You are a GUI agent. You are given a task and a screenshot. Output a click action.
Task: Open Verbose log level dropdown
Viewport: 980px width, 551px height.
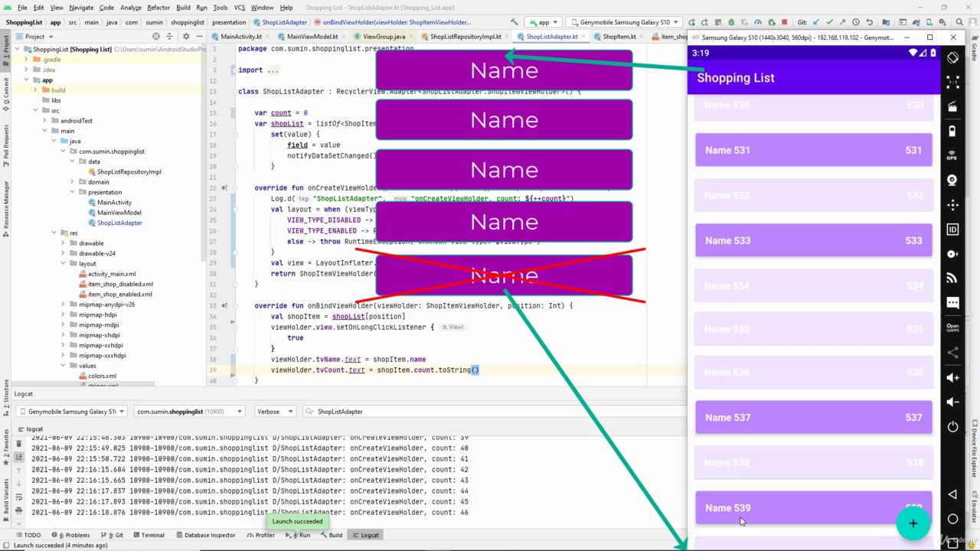coord(276,412)
